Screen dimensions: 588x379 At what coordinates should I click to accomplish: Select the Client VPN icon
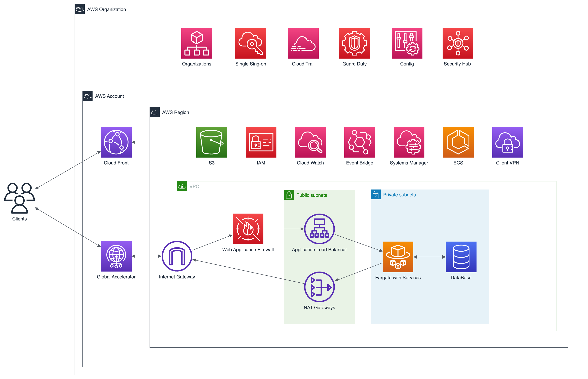(507, 142)
